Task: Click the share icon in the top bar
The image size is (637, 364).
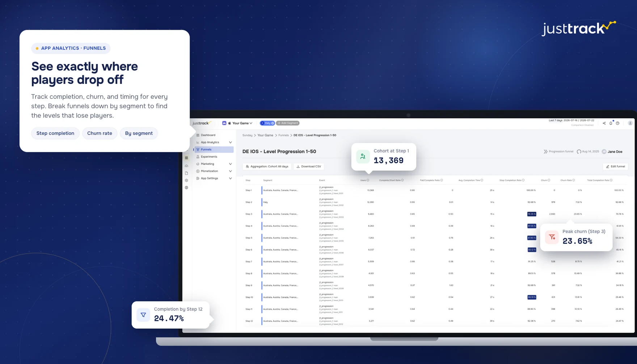Action: pos(604,123)
